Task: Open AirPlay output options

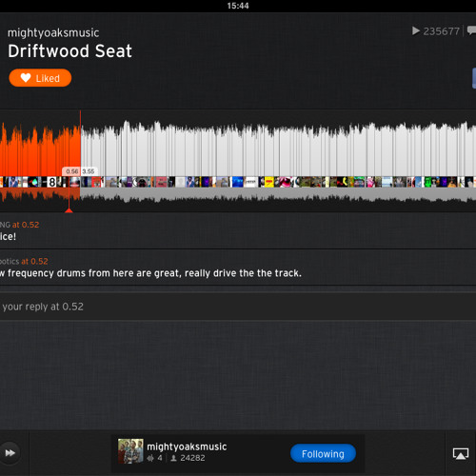Action: point(461,453)
